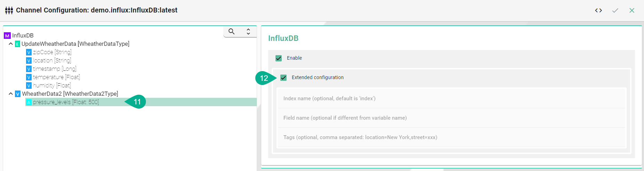The width and height of the screenshot is (644, 171).
Task: Click the green E icon of UpdateWheatherData
Action: point(17,44)
